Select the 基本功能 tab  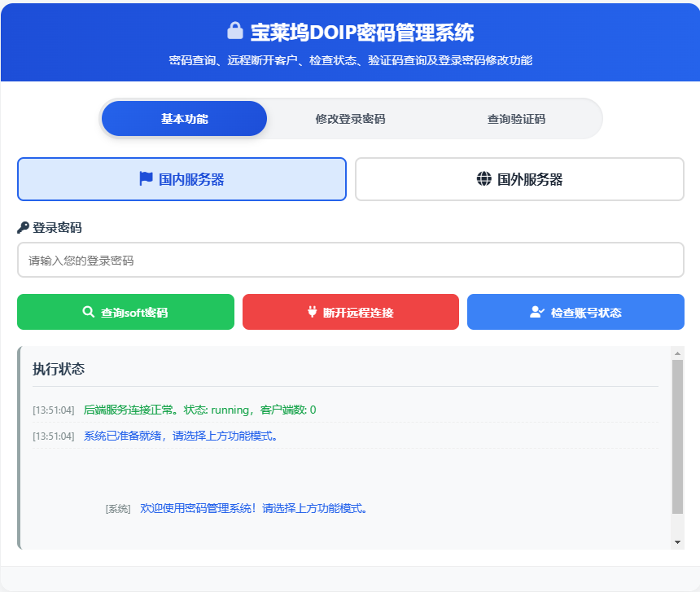click(x=184, y=118)
